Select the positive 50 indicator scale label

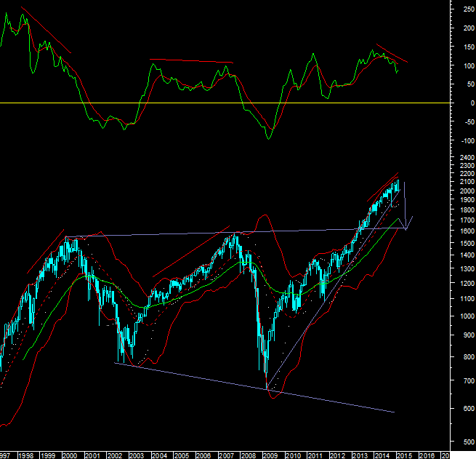pos(471,84)
